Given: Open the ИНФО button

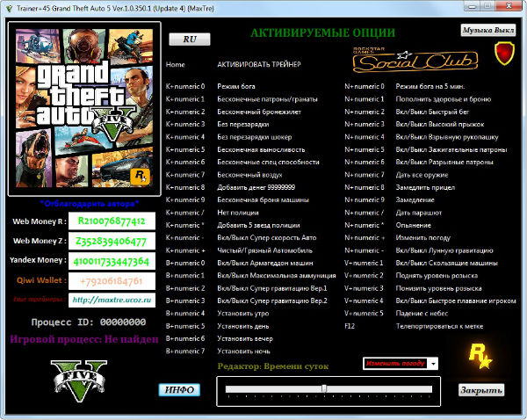Looking at the screenshot, I should (x=179, y=390).
